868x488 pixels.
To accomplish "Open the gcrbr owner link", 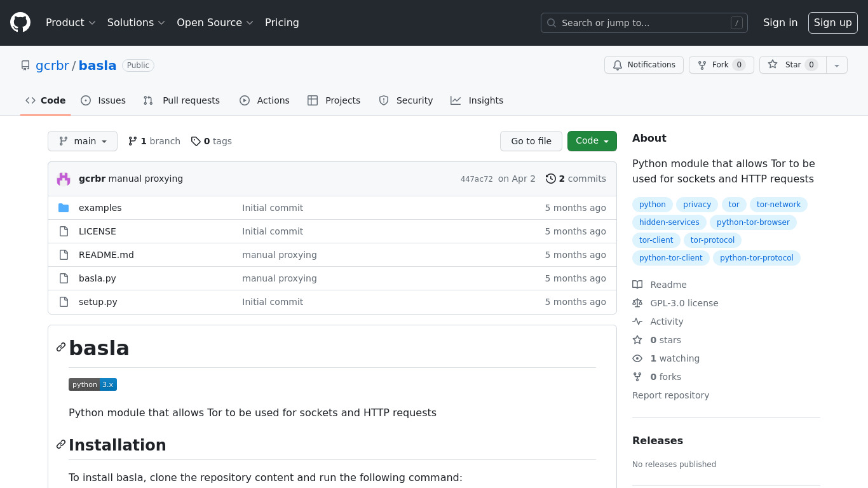I will [x=52, y=65].
